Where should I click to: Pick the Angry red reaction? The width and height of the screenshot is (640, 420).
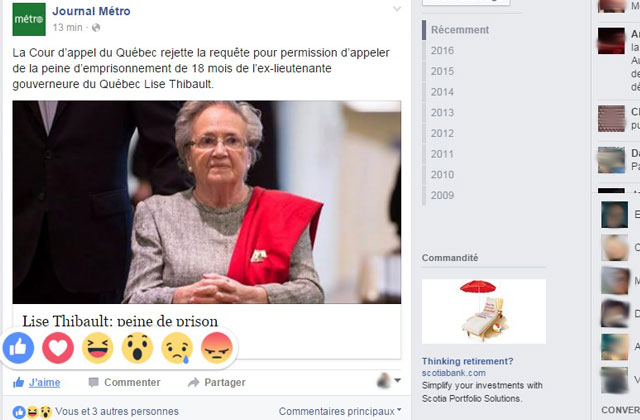pos(217,348)
